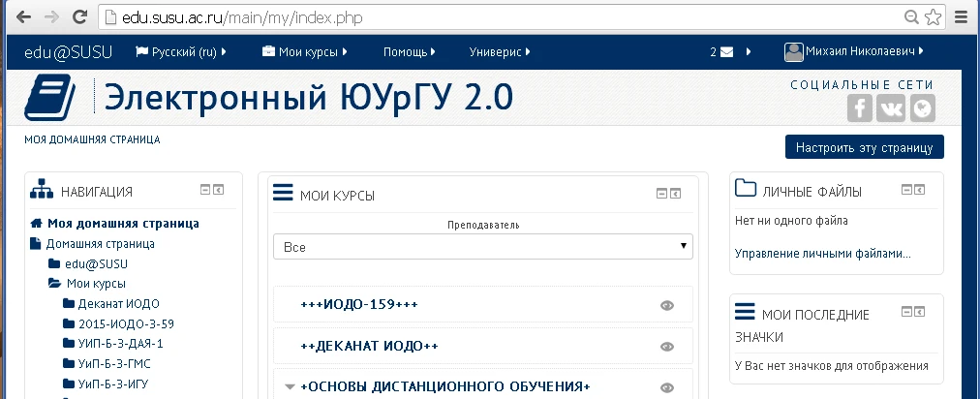Open the Русский (ru) language menu
Viewport: 980px width, 399px height.
click(181, 52)
